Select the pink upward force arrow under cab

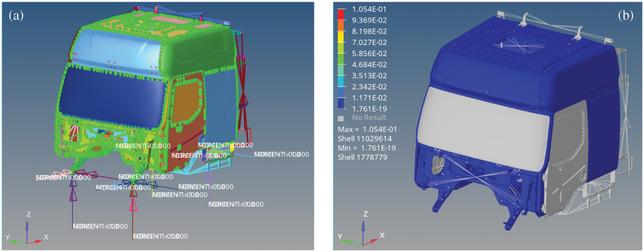133,205
